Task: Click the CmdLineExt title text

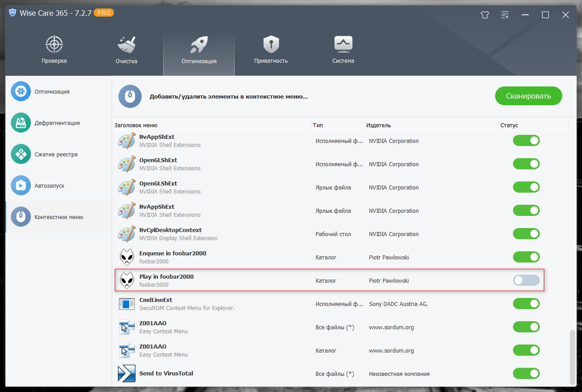Action: pos(156,300)
